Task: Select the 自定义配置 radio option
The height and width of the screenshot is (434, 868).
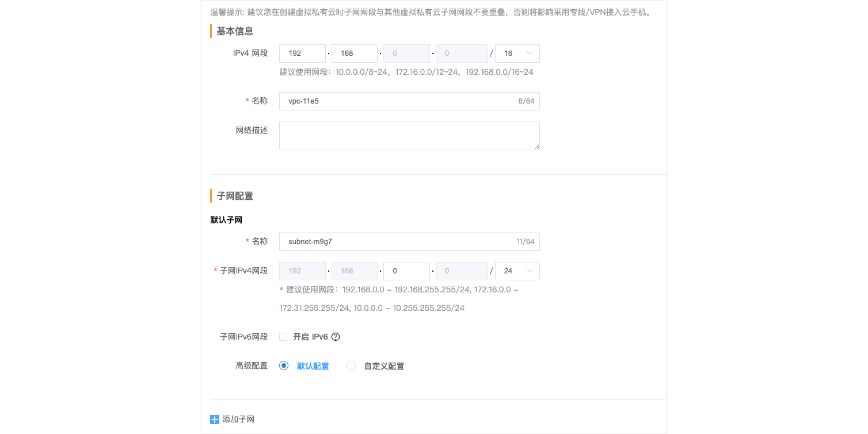Action: (351, 366)
